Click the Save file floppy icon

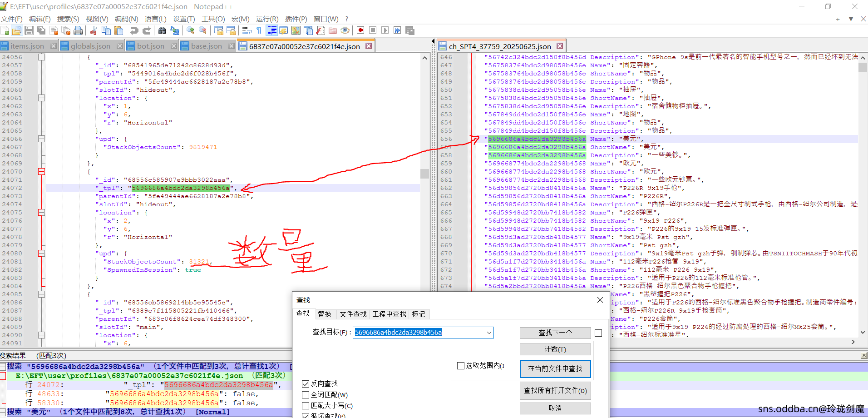coord(29,30)
